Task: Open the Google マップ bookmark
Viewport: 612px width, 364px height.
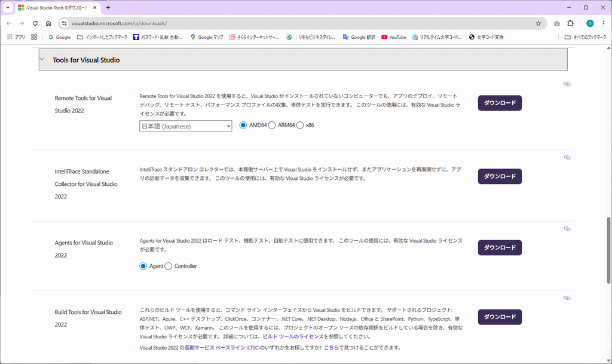Action: pos(206,37)
